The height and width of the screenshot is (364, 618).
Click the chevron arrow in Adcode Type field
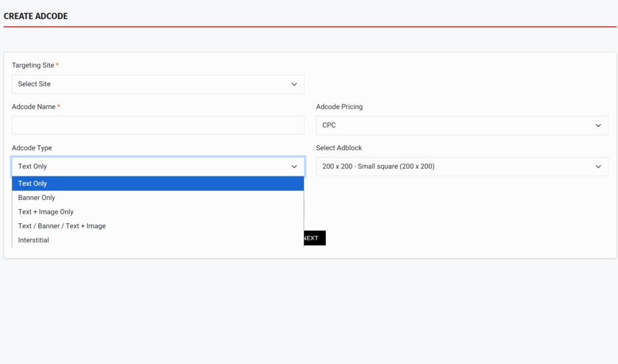click(x=294, y=167)
